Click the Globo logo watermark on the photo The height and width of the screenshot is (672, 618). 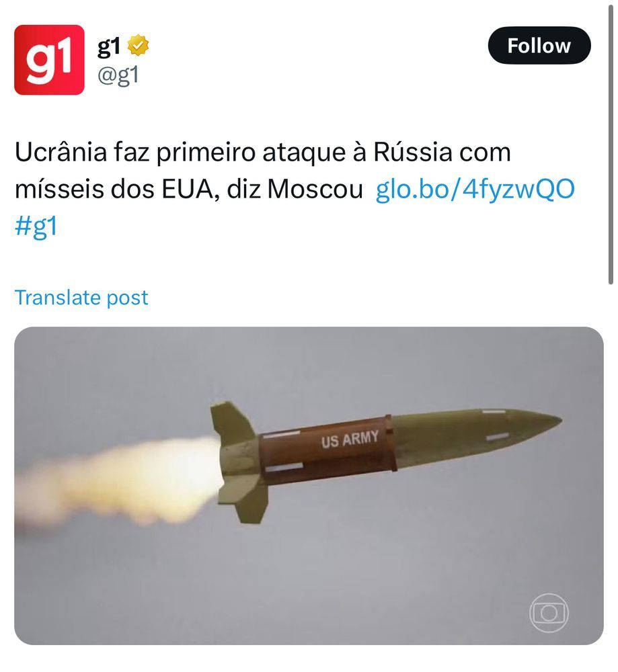[549, 613]
